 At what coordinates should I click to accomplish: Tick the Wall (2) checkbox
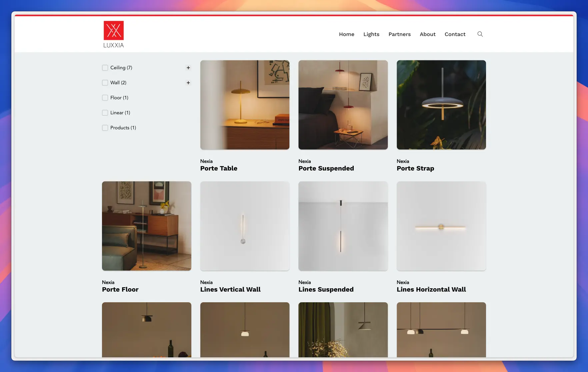click(105, 83)
